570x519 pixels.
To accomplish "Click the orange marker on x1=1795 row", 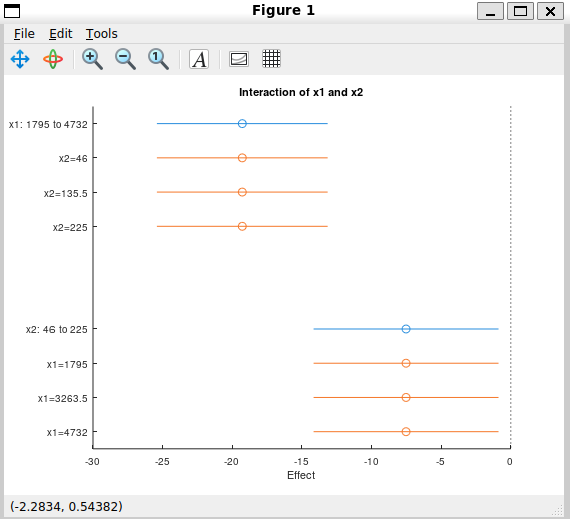I will point(406,363).
